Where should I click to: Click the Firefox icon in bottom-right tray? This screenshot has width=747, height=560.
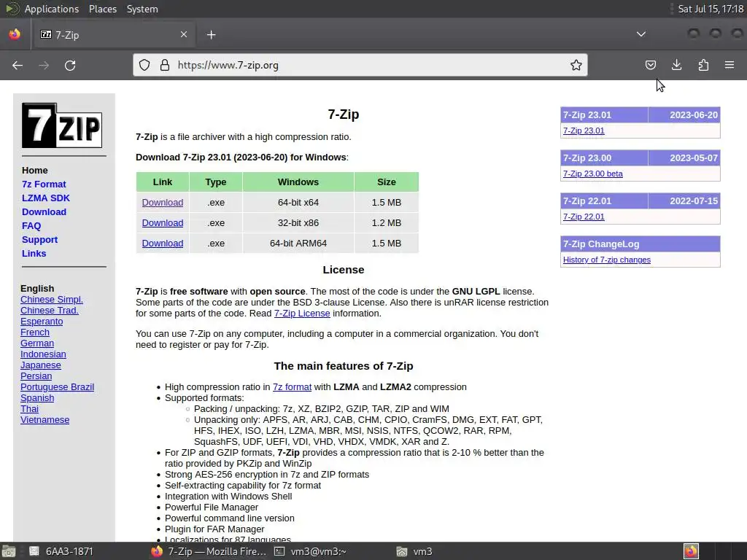coord(691,551)
